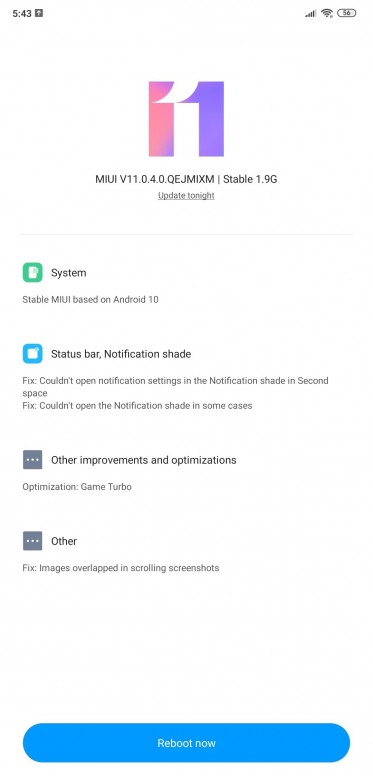Tap Stable MIUI based on Android 10
The image size is (373, 776).
pos(91,299)
